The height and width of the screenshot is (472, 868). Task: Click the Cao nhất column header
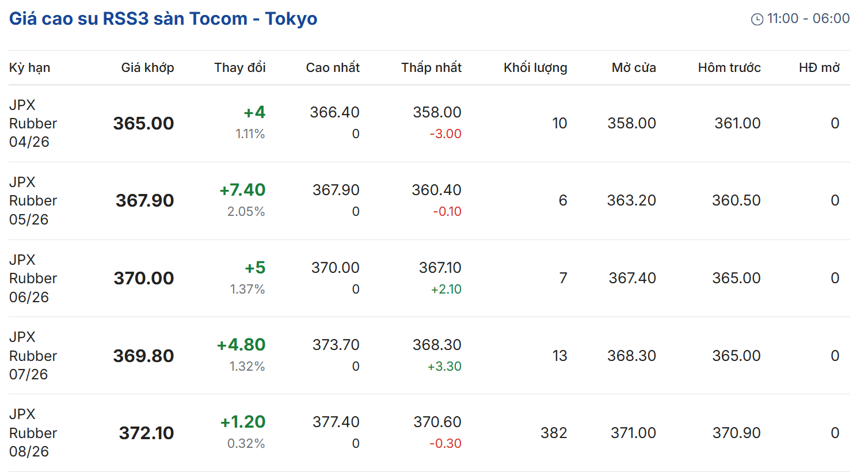pos(333,68)
